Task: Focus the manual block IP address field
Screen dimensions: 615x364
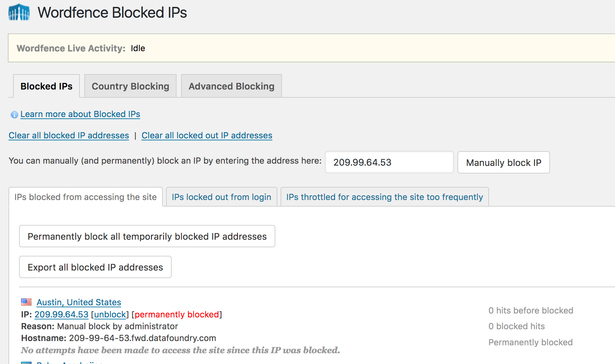Action: [x=389, y=162]
